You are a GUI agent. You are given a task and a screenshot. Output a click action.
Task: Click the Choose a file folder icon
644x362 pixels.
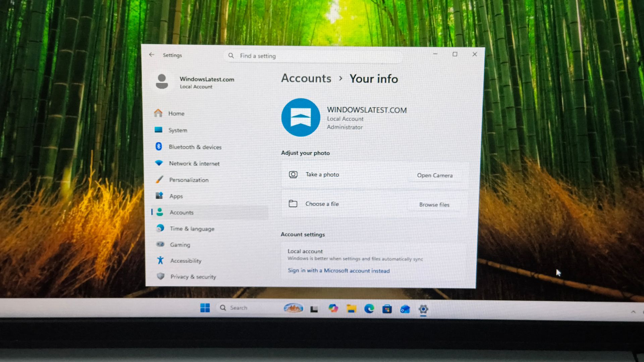pyautogui.click(x=293, y=203)
